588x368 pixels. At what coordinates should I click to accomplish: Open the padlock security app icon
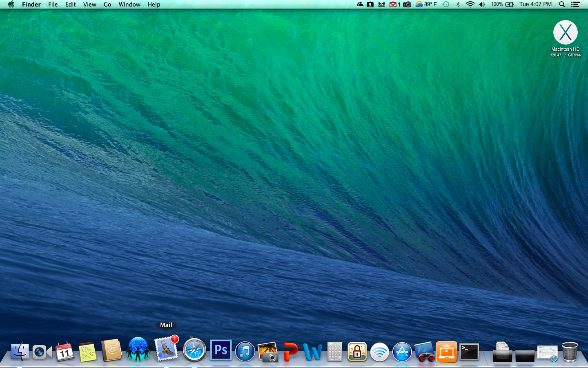click(357, 352)
